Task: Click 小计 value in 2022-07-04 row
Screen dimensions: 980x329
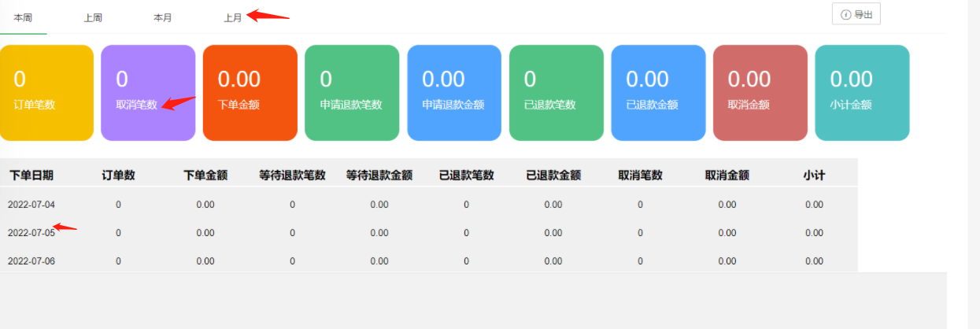Action: [x=814, y=205]
